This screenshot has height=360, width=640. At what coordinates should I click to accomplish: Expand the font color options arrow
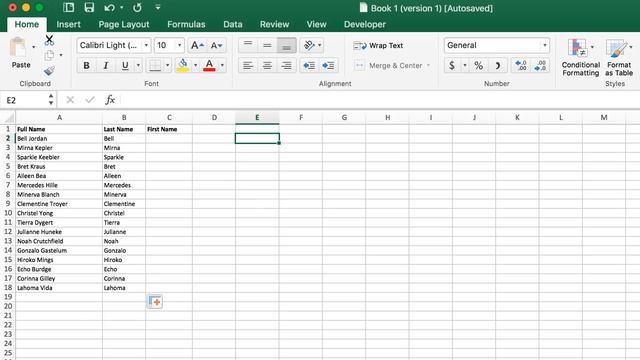222,65
